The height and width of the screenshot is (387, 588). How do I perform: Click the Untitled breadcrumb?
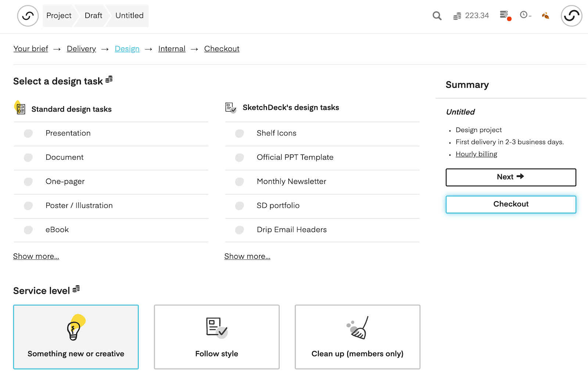[x=129, y=16]
